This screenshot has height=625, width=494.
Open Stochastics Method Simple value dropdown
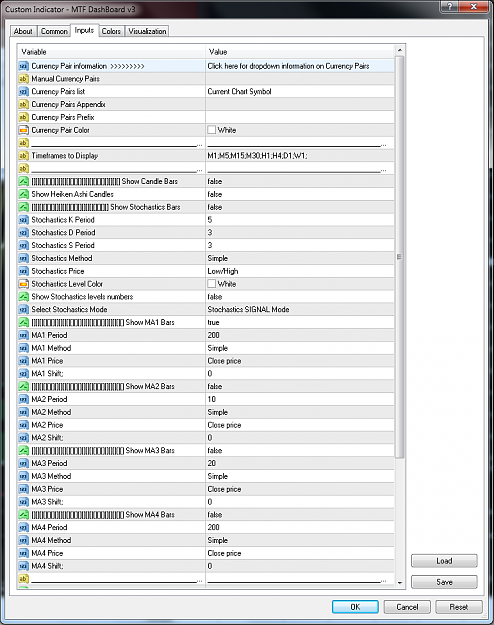[x=300, y=258]
